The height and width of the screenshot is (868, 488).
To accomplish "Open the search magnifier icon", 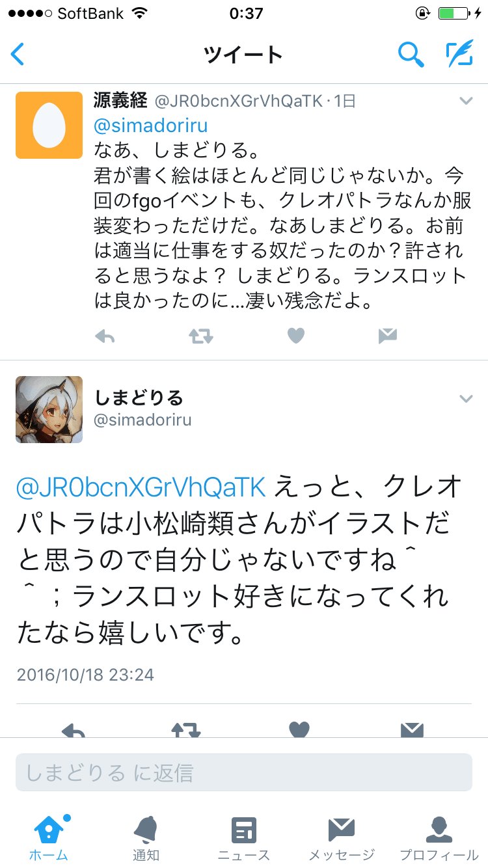I will click(x=411, y=55).
